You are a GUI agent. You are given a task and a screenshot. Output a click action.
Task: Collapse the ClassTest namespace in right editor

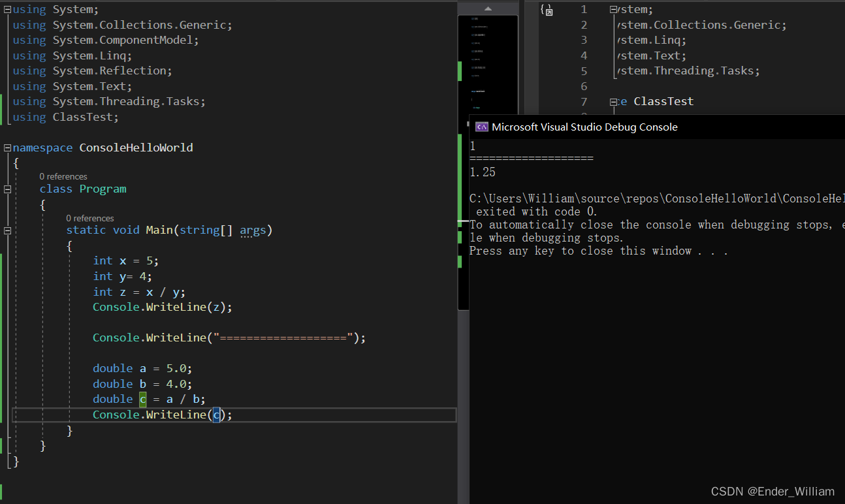point(613,102)
